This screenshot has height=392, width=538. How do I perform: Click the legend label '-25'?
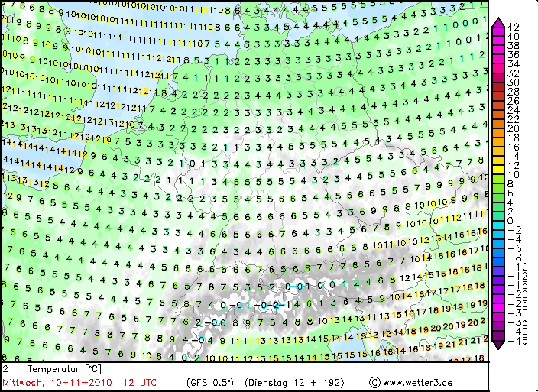pyautogui.click(x=517, y=304)
